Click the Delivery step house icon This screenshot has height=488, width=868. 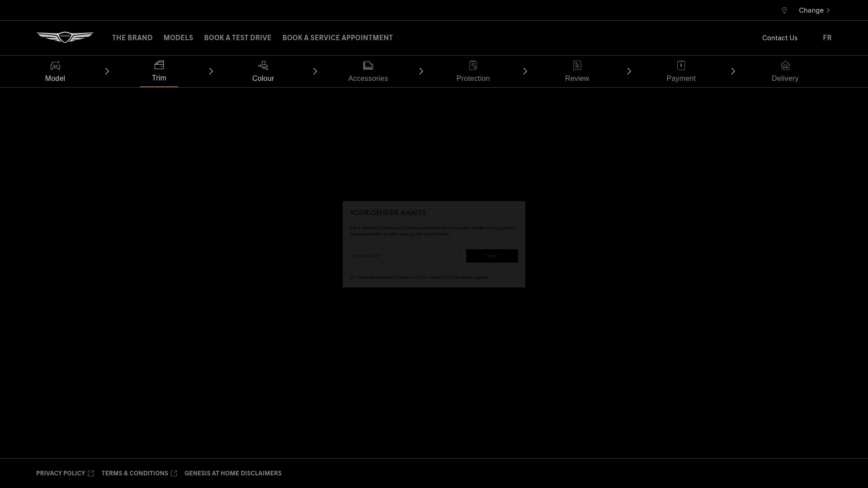pos(785,66)
